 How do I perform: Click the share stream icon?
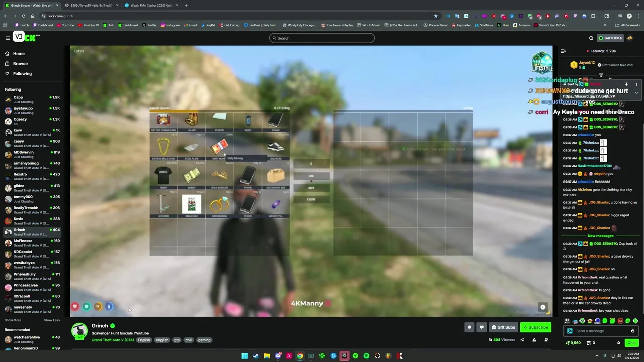click(522, 340)
